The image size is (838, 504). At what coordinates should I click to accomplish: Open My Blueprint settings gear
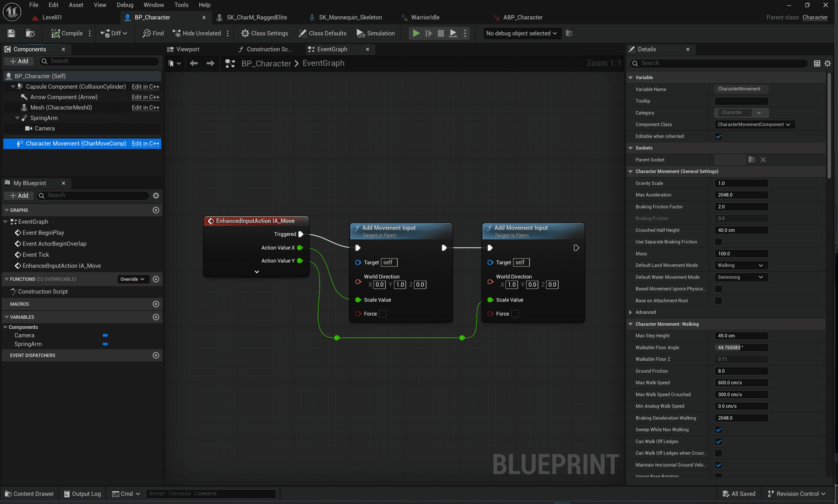click(156, 196)
